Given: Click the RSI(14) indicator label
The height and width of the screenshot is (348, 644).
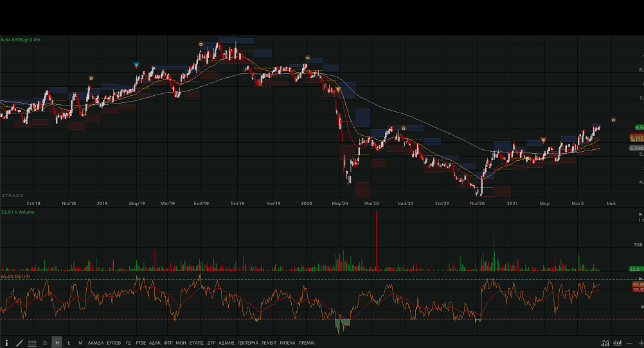Looking at the screenshot, I should (17, 277).
